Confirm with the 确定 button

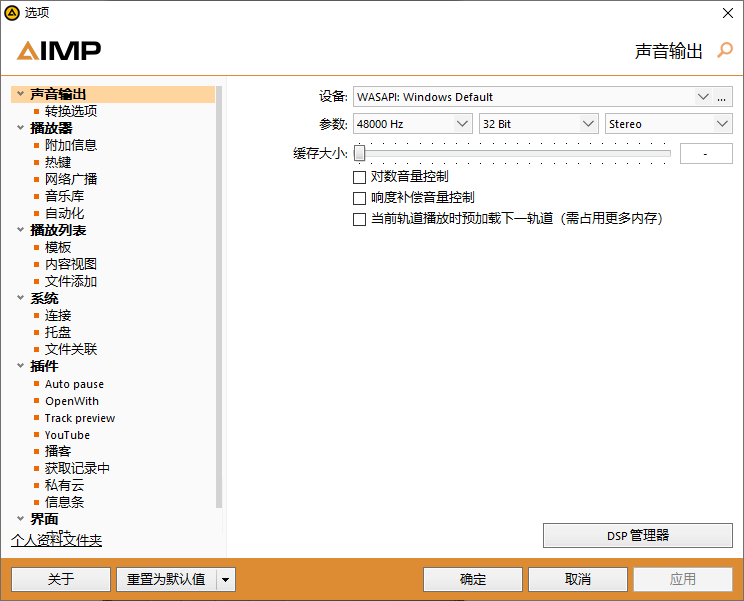click(473, 579)
